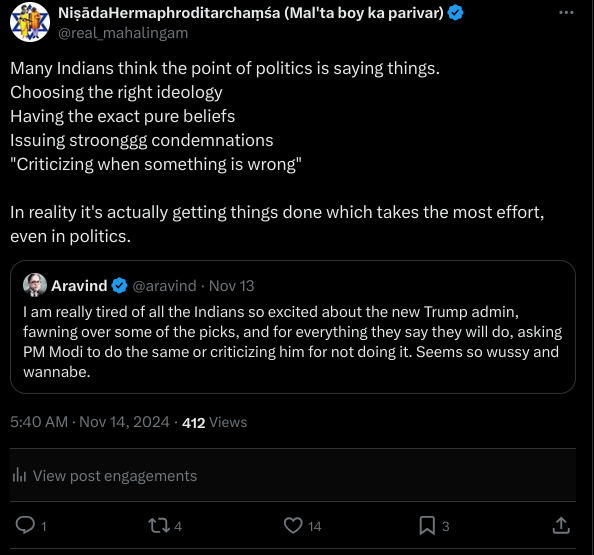Click Aravind's blue verified badge
This screenshot has height=555, width=594.
119,286
